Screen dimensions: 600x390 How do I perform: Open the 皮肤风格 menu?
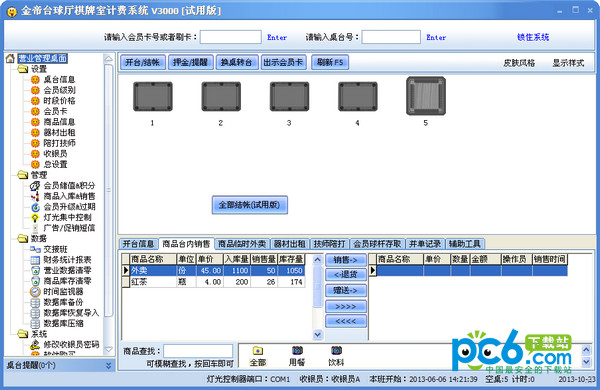(x=519, y=63)
